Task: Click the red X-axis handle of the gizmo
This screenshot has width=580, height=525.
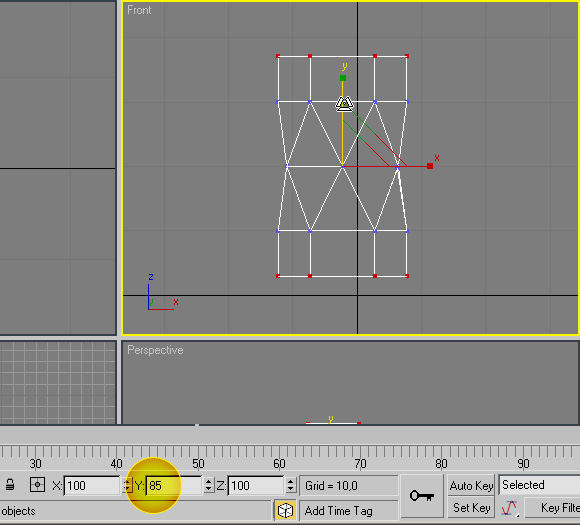Action: pyautogui.click(x=430, y=166)
